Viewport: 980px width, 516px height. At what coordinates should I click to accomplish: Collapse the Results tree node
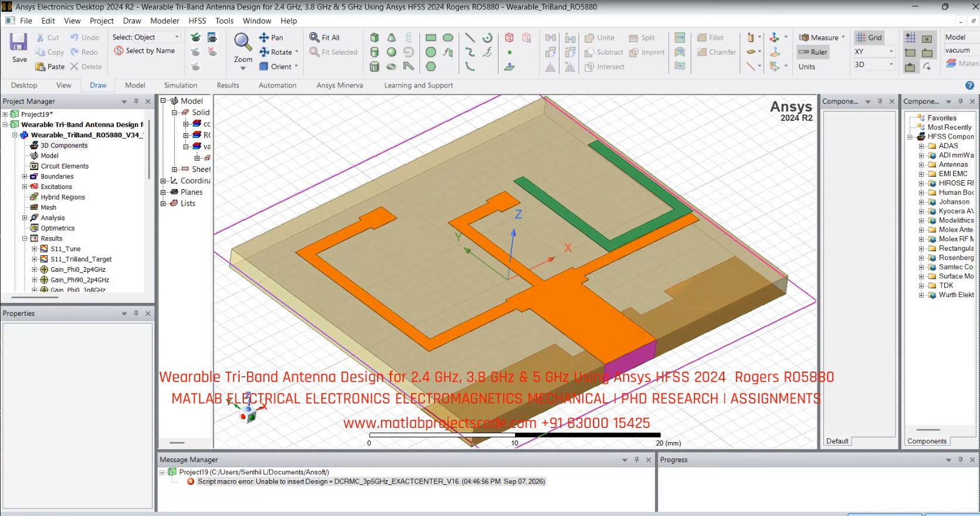point(25,238)
